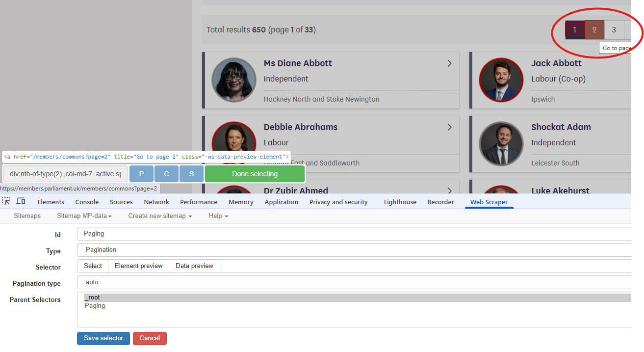Cancel the selector edit

pyautogui.click(x=150, y=338)
